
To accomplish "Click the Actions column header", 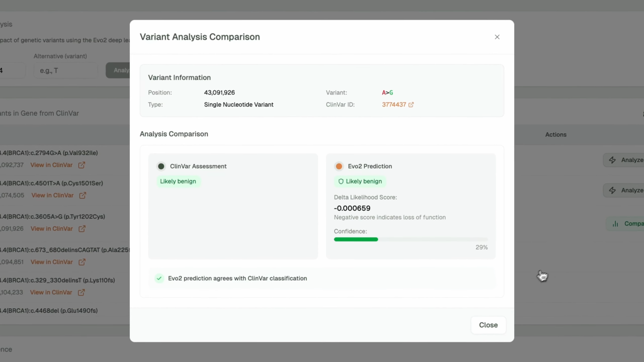I will click(x=556, y=135).
